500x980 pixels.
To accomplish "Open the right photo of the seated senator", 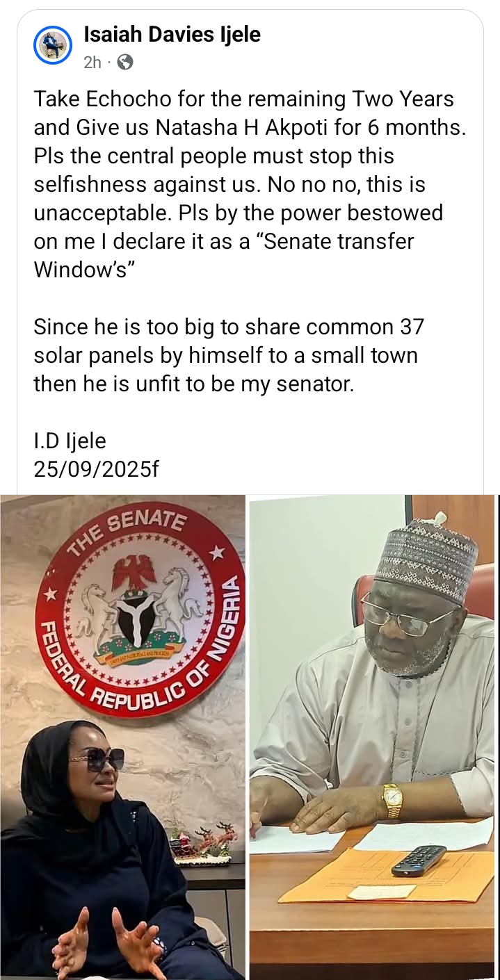I will point(372,695).
